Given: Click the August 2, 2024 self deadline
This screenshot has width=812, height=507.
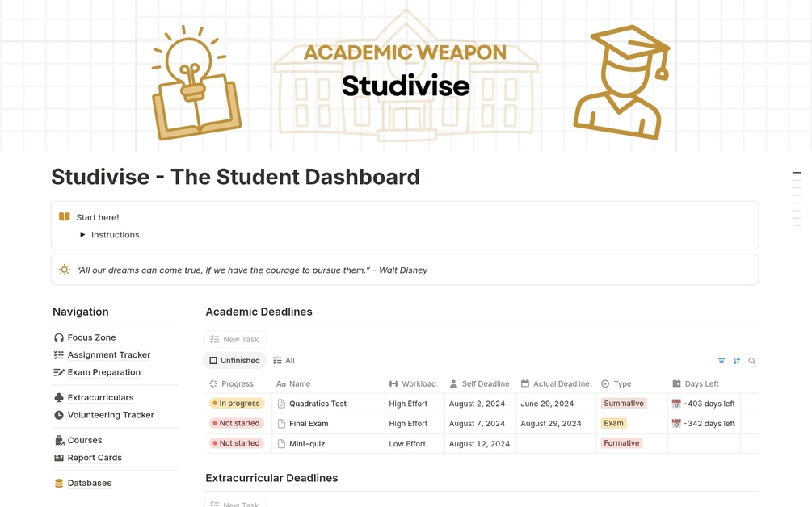Looking at the screenshot, I should (x=477, y=404).
